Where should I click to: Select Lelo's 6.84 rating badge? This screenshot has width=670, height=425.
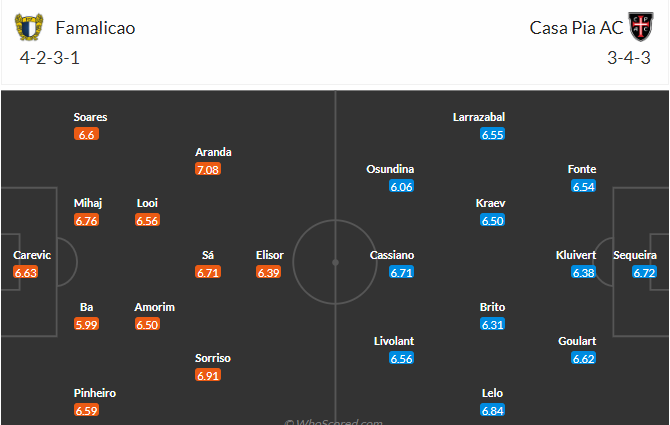[x=492, y=410]
